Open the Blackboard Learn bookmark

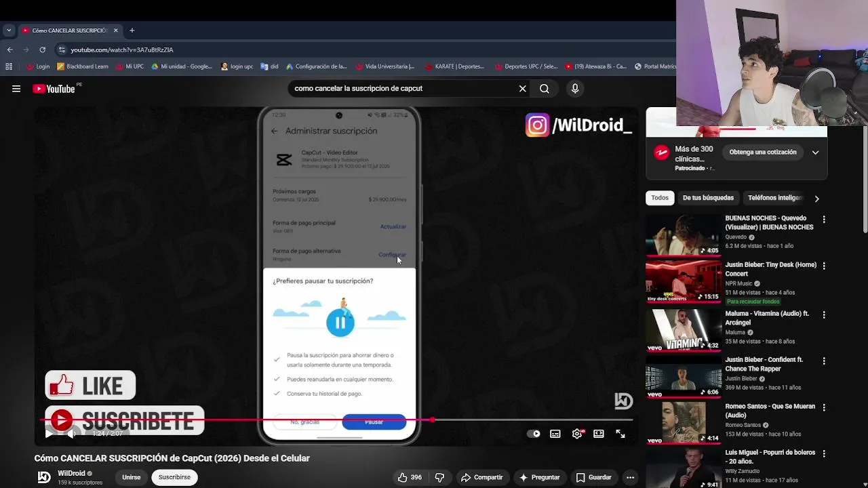[x=83, y=66]
